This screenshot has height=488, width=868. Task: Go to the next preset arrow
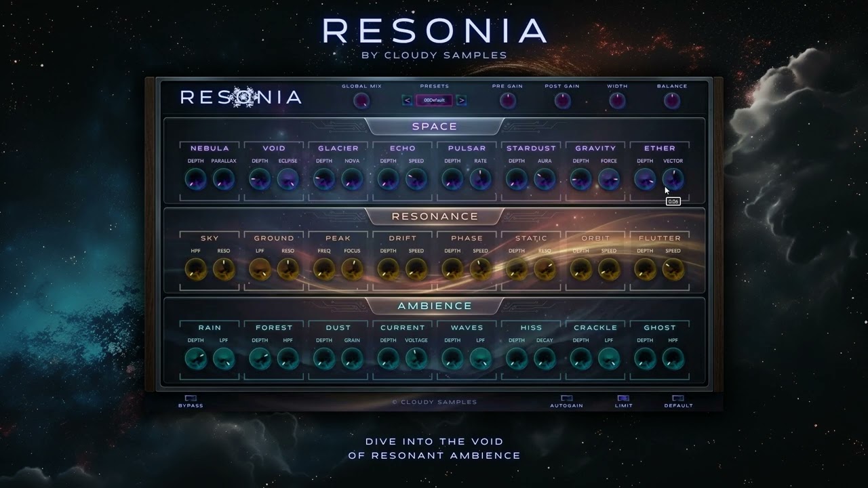462,100
